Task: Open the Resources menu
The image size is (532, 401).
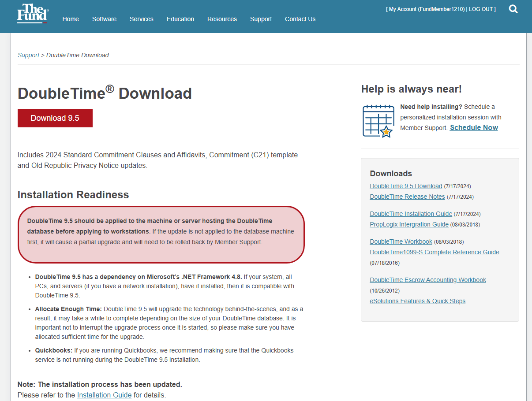Action: (222, 19)
